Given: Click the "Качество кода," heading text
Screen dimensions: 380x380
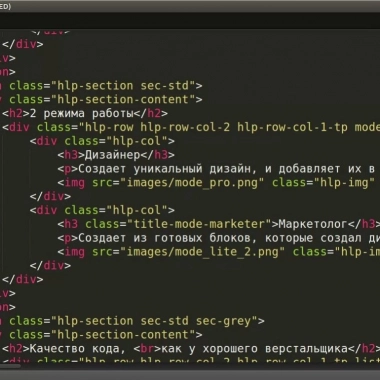Looking at the screenshot, I should click(x=78, y=349).
